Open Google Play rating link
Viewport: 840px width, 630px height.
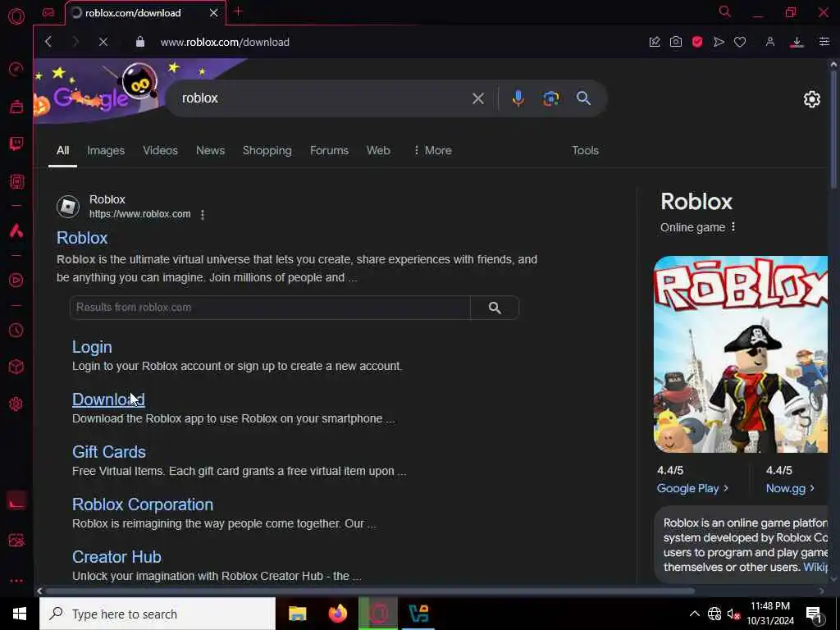(692, 489)
